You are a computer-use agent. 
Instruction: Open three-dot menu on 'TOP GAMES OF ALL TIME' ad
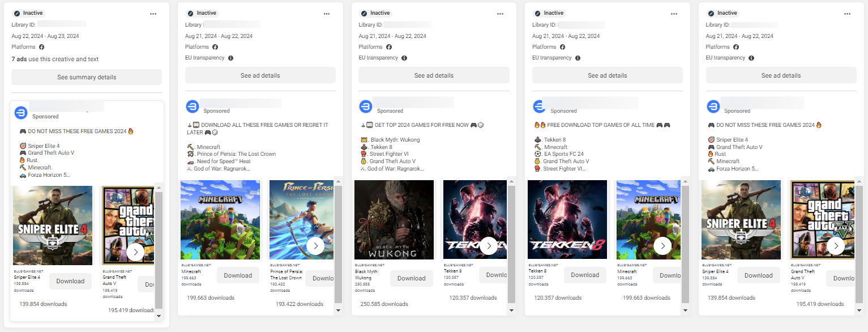point(674,14)
